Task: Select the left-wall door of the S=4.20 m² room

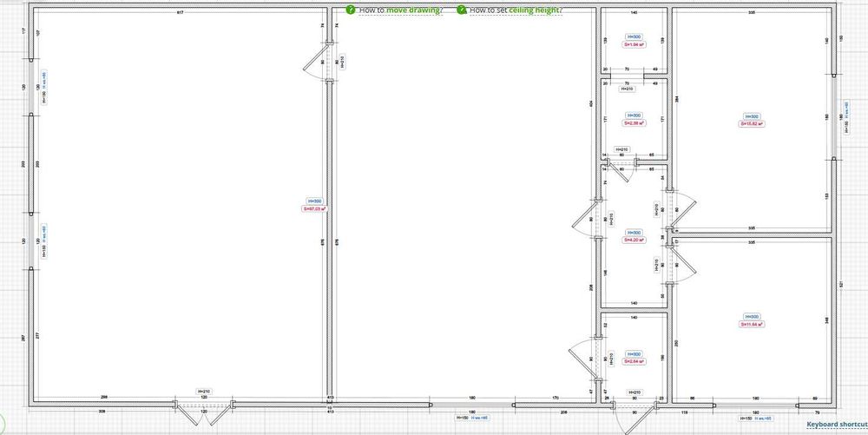Action: pos(588,221)
